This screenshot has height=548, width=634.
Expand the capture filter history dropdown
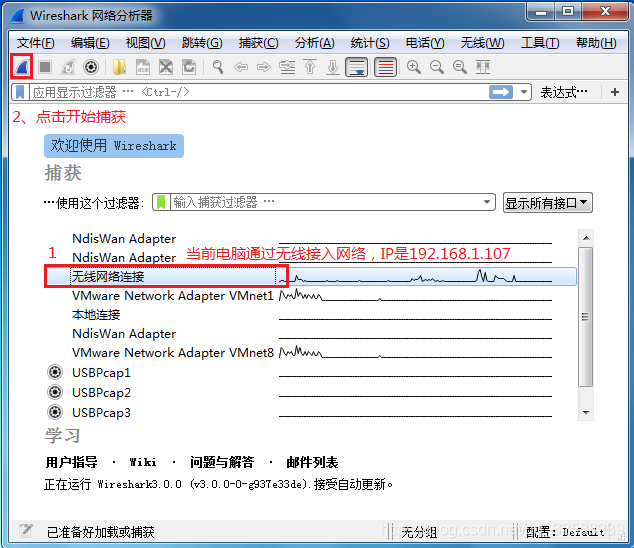point(487,202)
